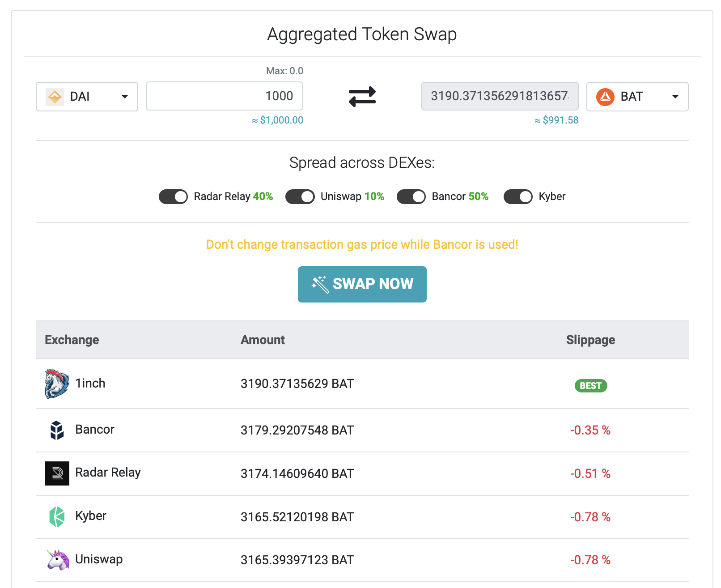Click the Bancor name in table

(x=95, y=430)
